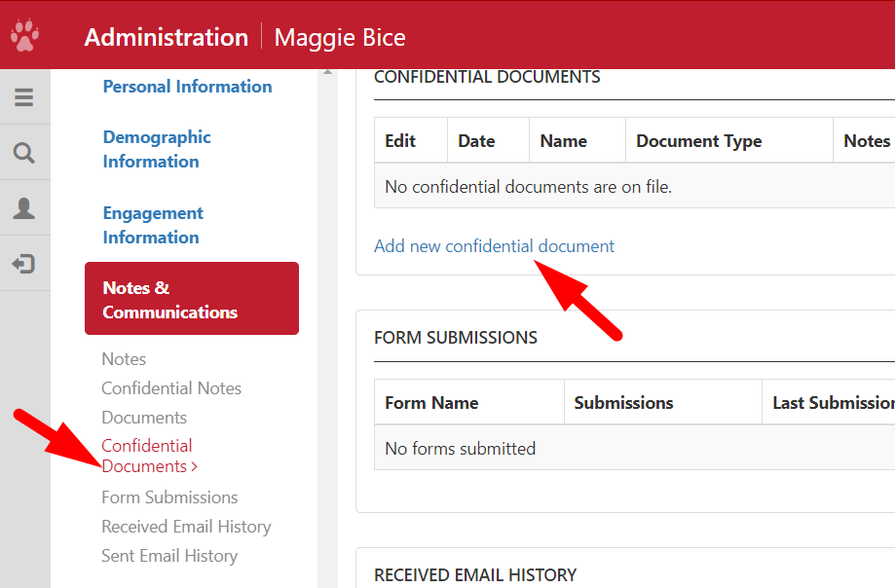Click the Form Name column header
Screen dimensions: 895x588
click(469, 403)
